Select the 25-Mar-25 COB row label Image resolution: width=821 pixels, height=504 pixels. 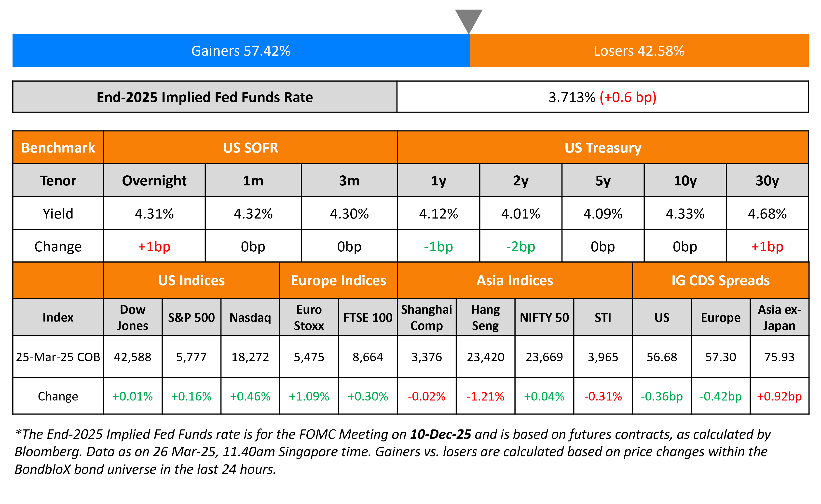pyautogui.click(x=58, y=357)
